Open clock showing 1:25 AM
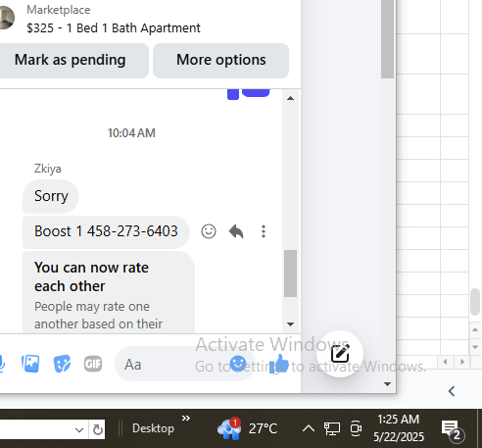This screenshot has width=482, height=448. tap(399, 428)
